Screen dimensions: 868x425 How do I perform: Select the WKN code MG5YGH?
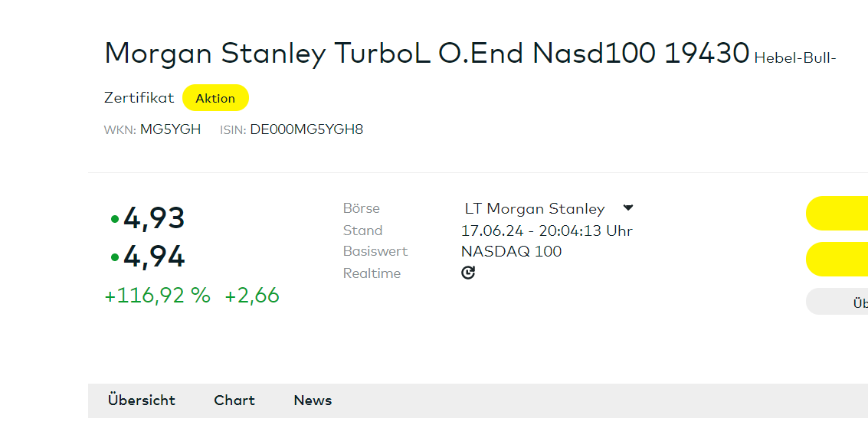(x=171, y=129)
